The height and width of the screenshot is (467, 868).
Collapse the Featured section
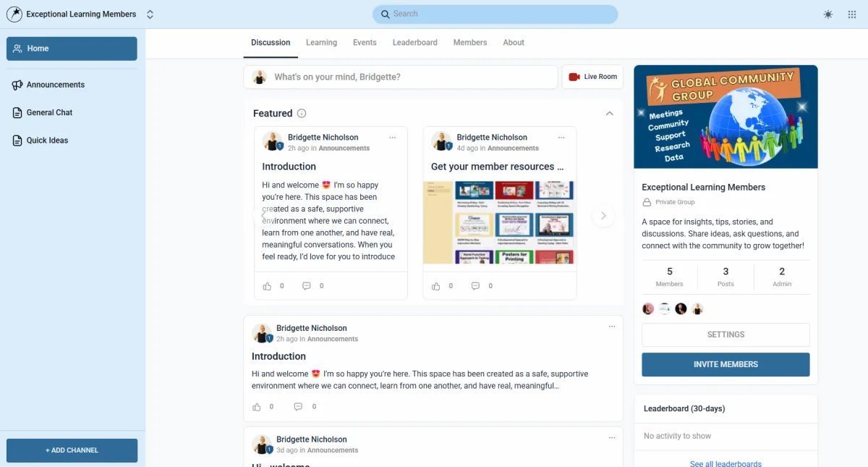pyautogui.click(x=609, y=113)
